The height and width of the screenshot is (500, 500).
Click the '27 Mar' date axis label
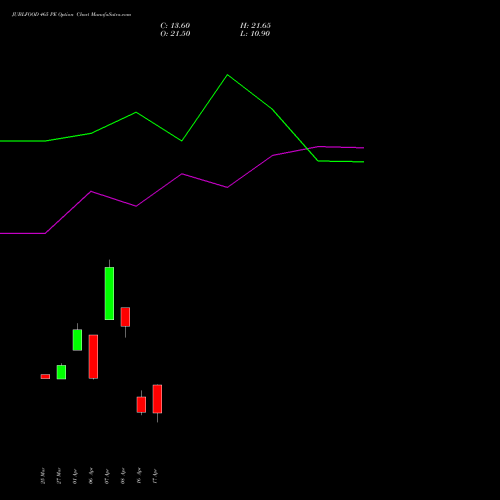tap(59, 476)
